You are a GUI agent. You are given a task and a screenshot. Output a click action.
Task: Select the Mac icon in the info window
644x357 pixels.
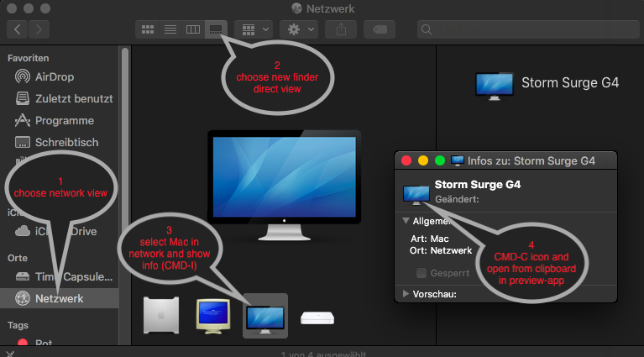416,194
